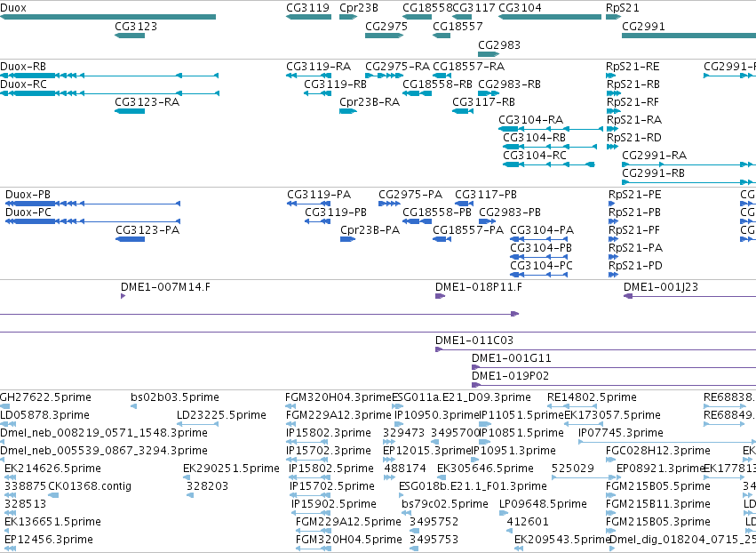Open the CG3104-RA transcript label
The width and height of the screenshot is (756, 553).
[x=530, y=120]
